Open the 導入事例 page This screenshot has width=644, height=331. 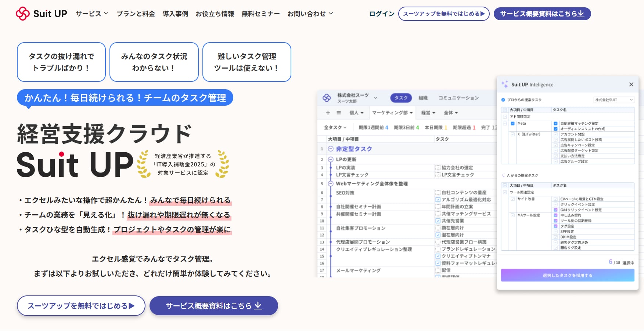(175, 14)
